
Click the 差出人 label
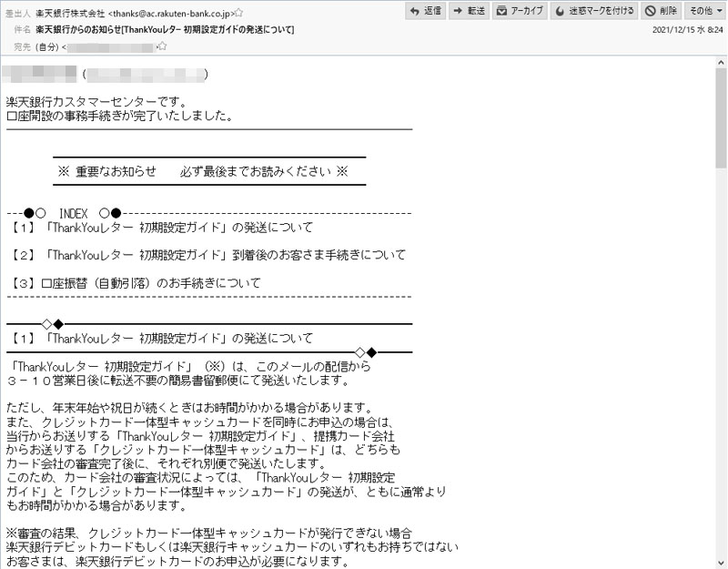[17, 13]
